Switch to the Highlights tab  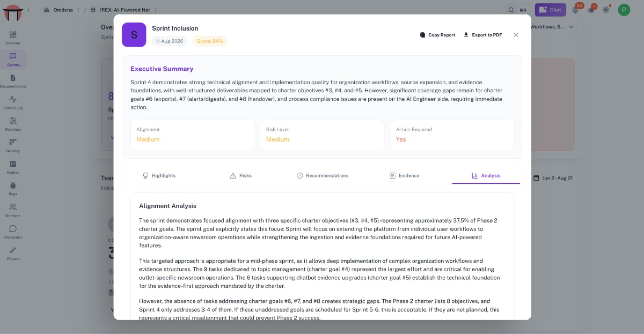tap(159, 175)
